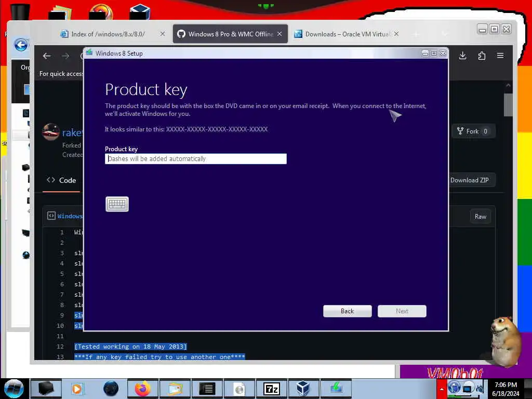The width and height of the screenshot is (532, 399).
Task: Click the taskbar clock showing 7:06 PM
Action: click(506, 389)
